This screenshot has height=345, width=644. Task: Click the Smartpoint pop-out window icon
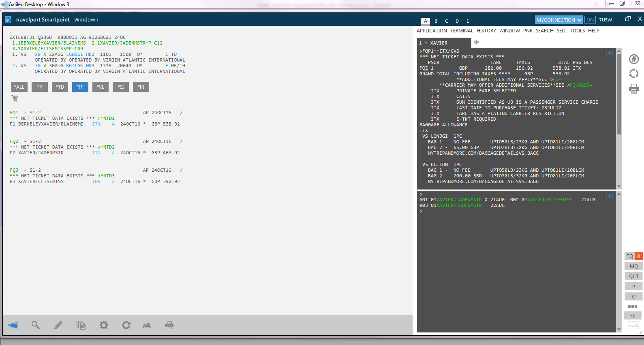click(x=628, y=19)
